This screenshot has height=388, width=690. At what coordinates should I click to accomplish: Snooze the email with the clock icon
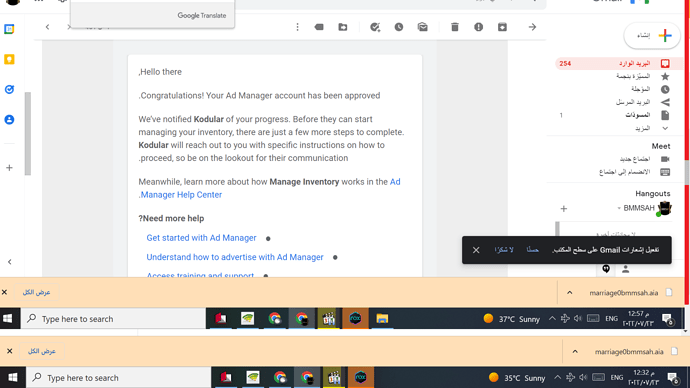(x=399, y=27)
